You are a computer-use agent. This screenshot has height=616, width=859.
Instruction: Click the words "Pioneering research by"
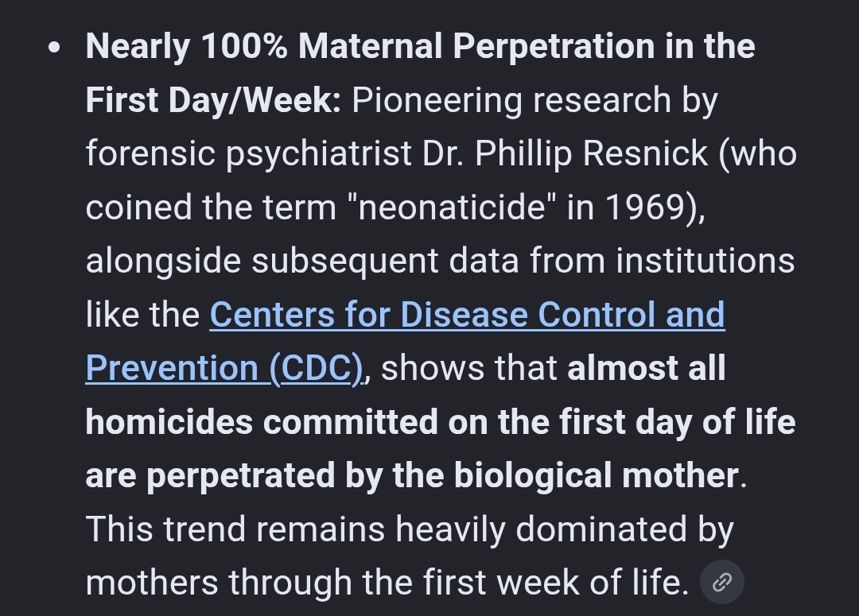[534, 101]
